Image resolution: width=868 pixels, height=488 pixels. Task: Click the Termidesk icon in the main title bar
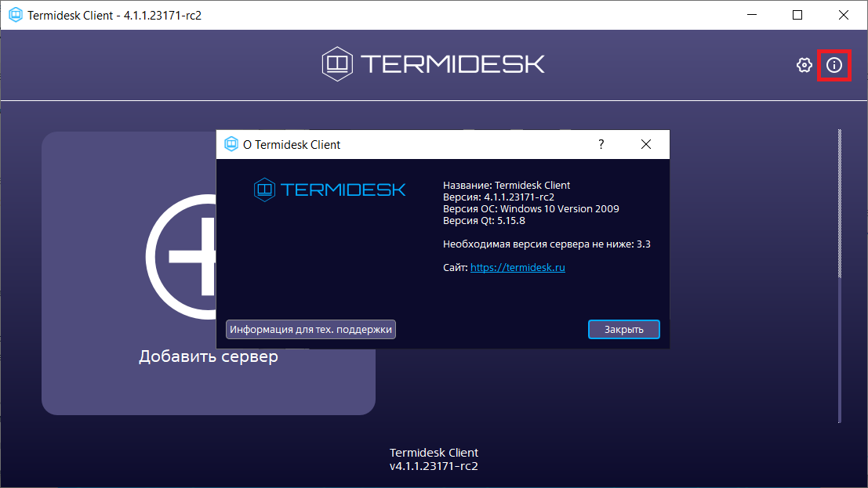[16, 15]
